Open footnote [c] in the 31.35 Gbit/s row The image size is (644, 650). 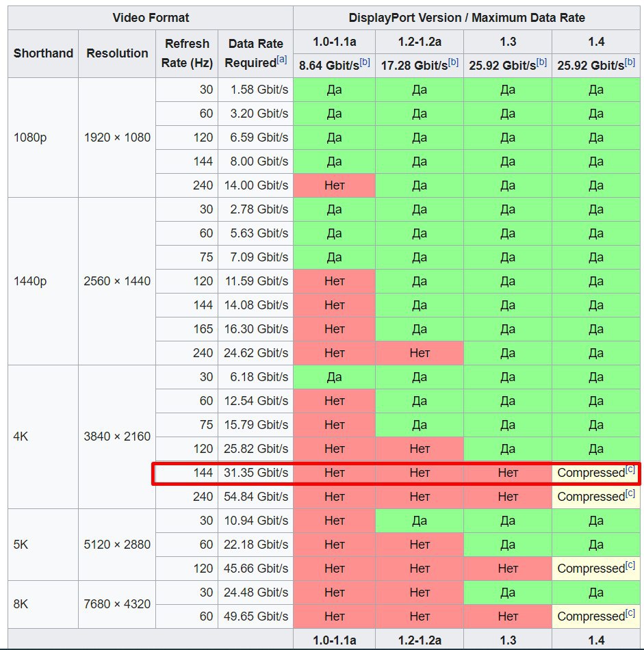(x=630, y=469)
